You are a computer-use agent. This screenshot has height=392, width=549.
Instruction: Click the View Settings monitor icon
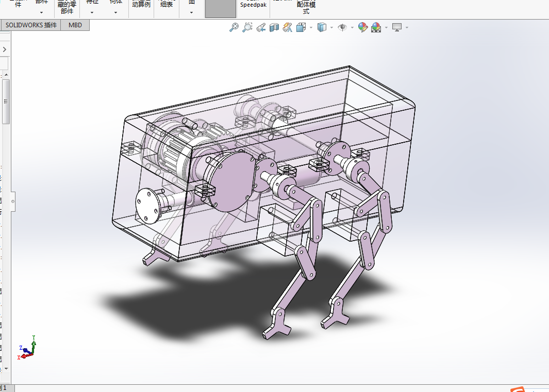397,27
